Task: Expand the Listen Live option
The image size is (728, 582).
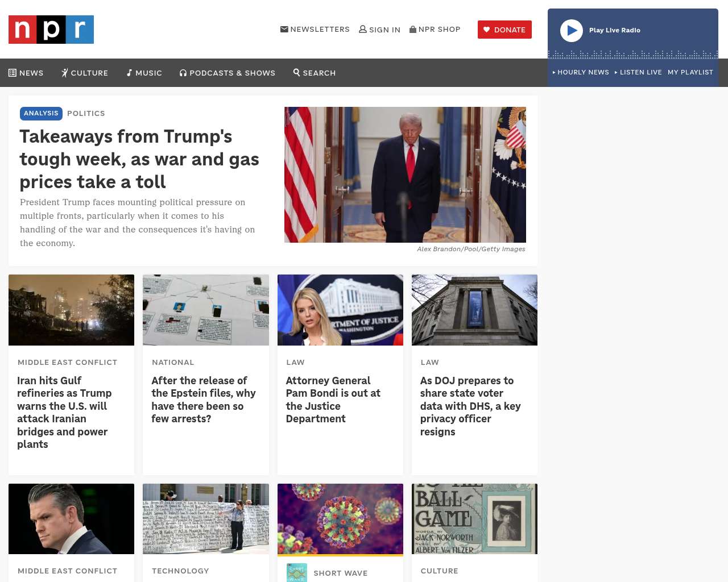Action: [x=638, y=72]
